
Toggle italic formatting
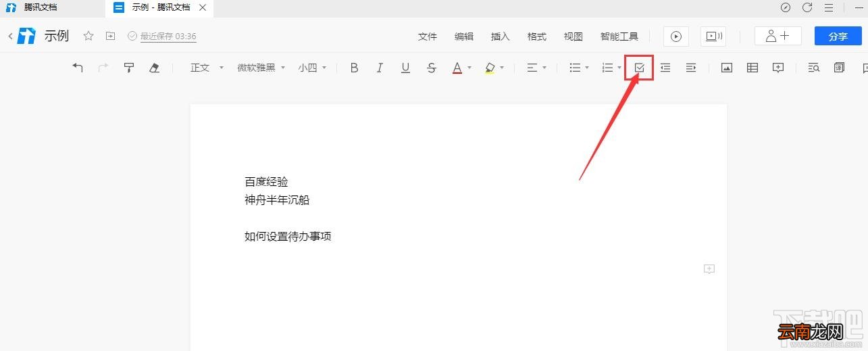point(380,68)
